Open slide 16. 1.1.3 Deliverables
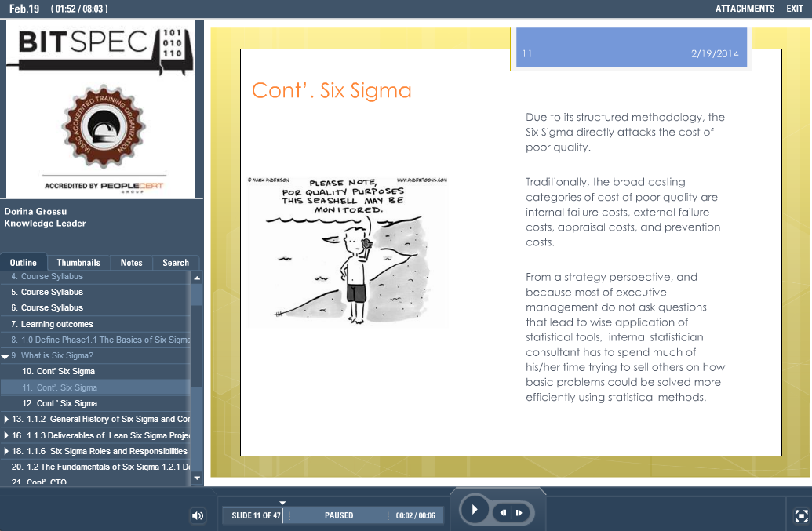 point(96,435)
